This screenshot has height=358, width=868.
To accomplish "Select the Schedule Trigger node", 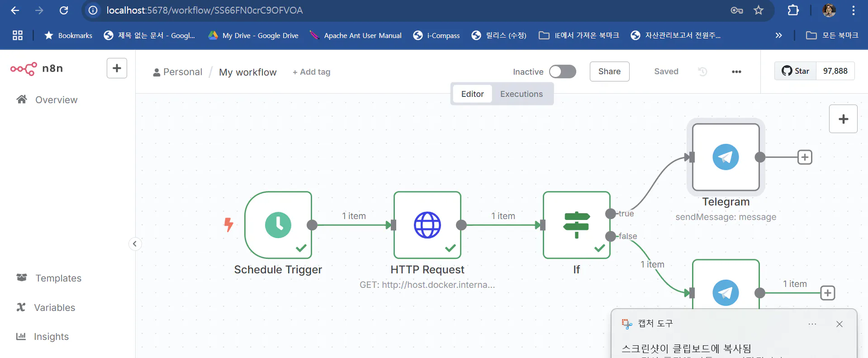I will click(278, 225).
